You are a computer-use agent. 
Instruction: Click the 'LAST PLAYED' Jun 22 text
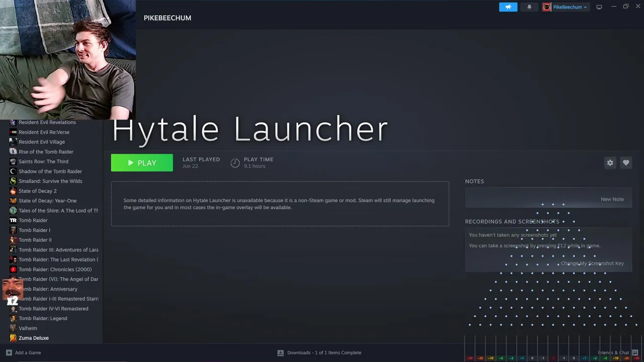click(x=201, y=162)
